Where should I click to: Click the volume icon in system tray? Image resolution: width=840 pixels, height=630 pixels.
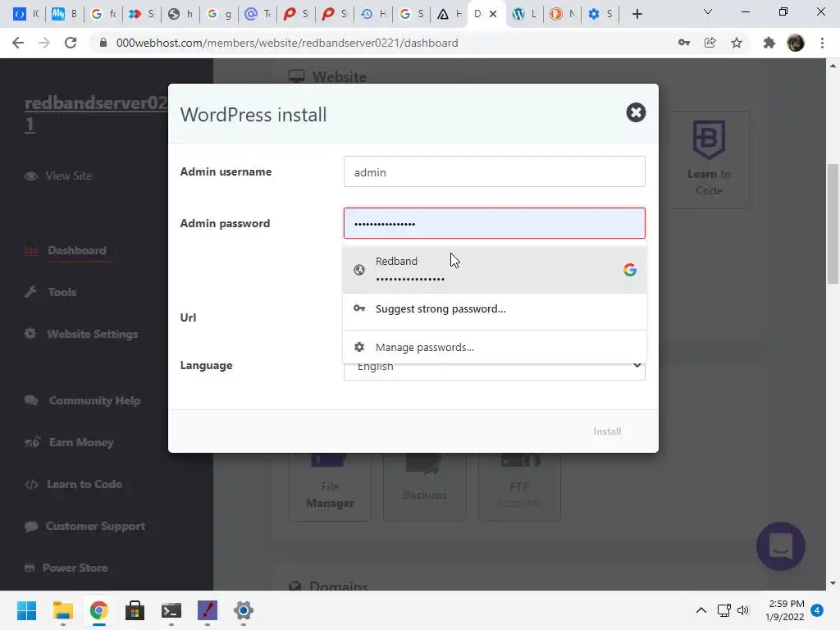tap(742, 610)
